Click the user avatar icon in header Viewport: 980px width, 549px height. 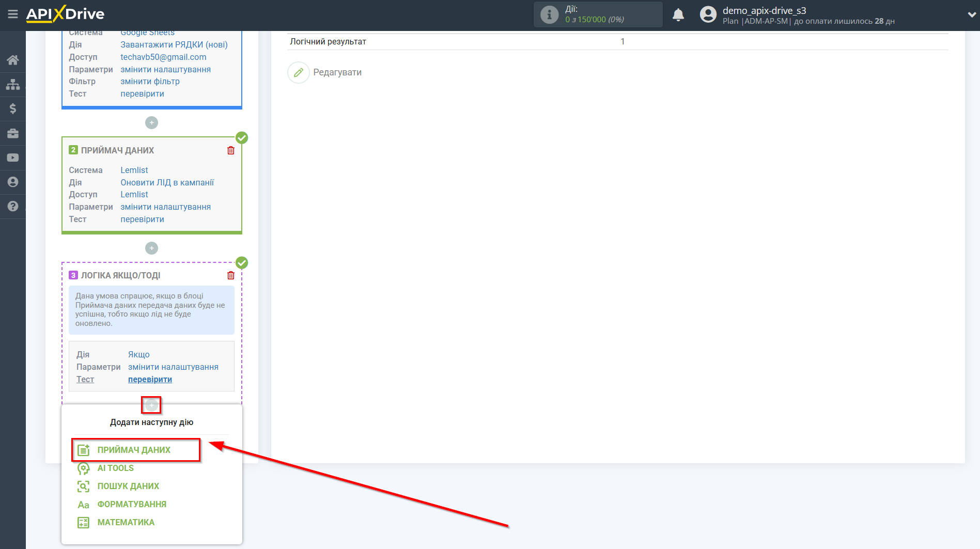point(708,14)
